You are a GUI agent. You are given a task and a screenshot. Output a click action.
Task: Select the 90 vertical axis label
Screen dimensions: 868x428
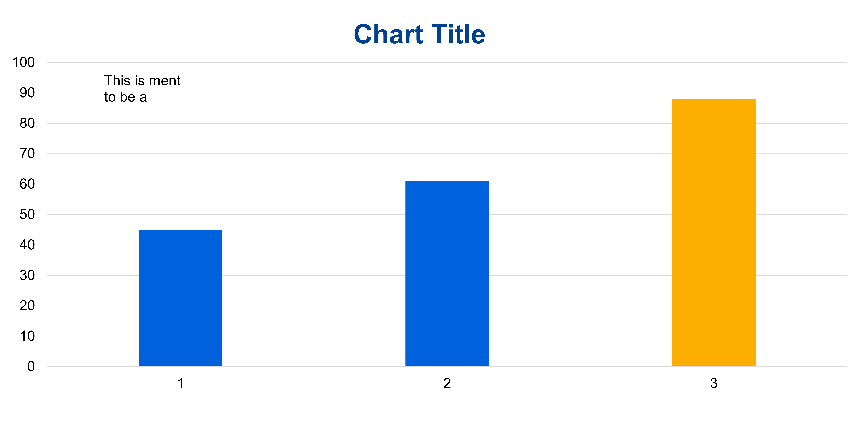[27, 93]
